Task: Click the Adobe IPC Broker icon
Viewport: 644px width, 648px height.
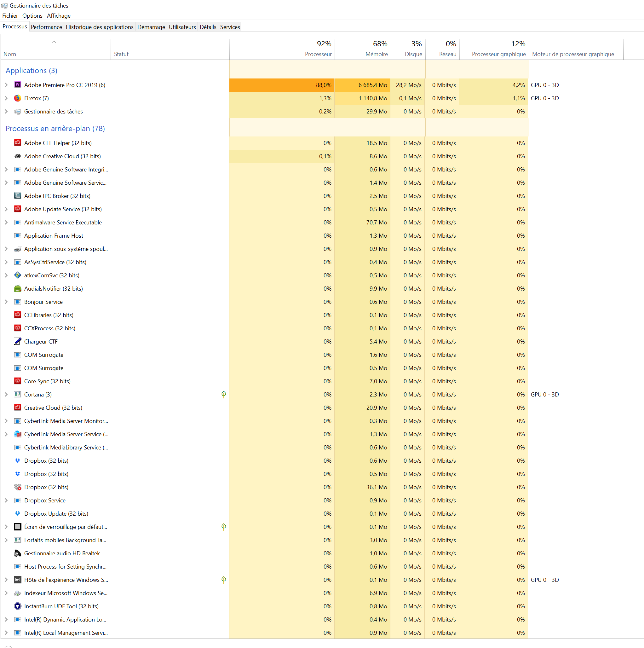Action: click(x=17, y=196)
